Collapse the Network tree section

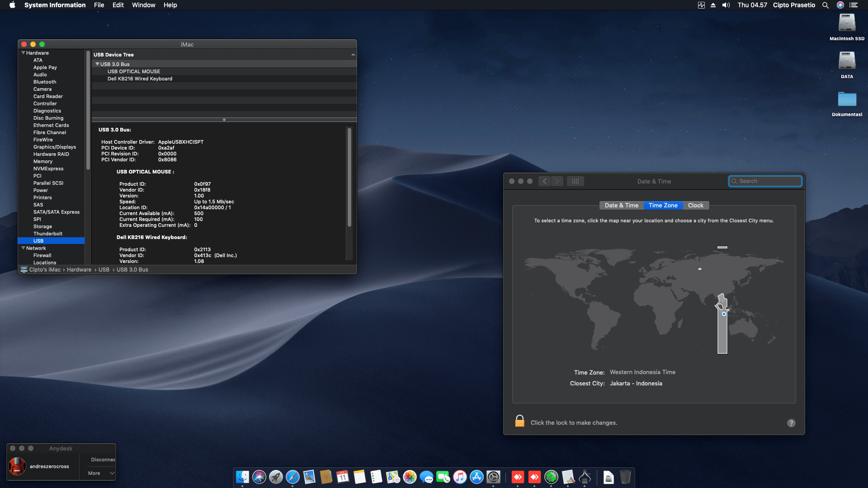[x=23, y=248]
